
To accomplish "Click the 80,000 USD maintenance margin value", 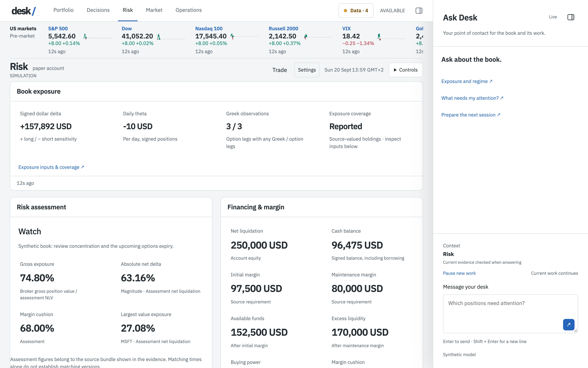I will pyautogui.click(x=357, y=289).
